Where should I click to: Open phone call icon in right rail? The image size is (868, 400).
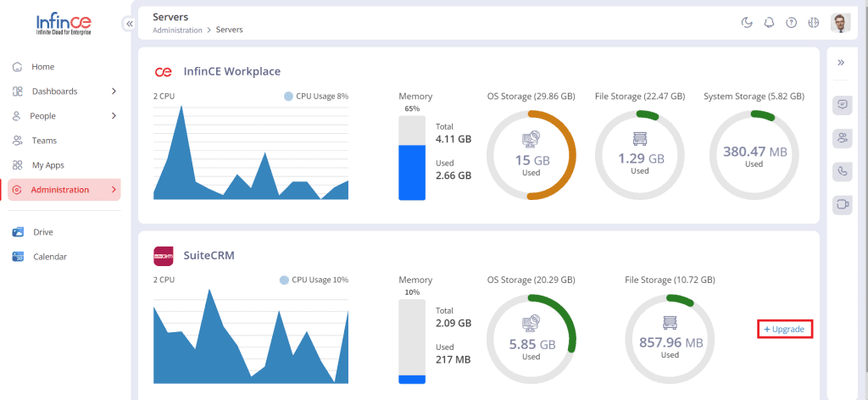click(842, 171)
